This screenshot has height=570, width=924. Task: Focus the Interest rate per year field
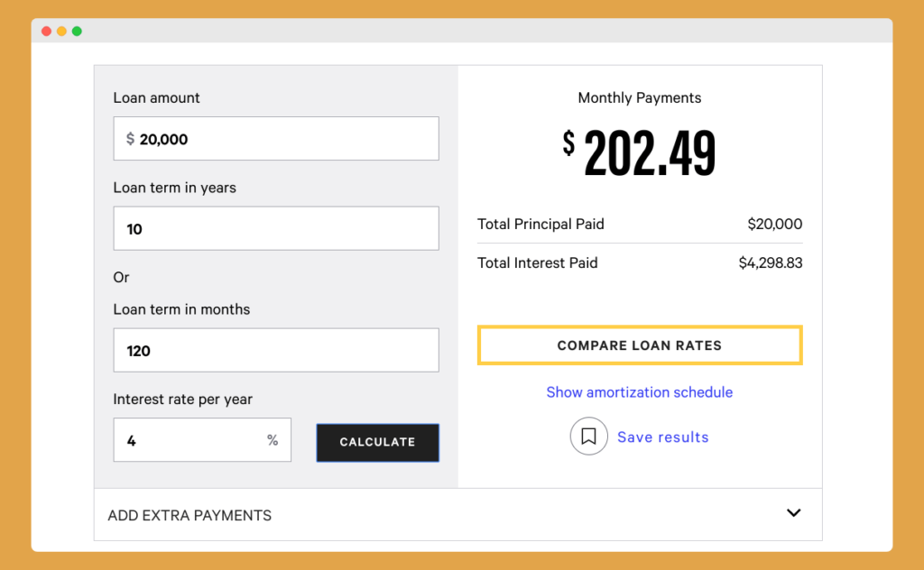(x=202, y=440)
